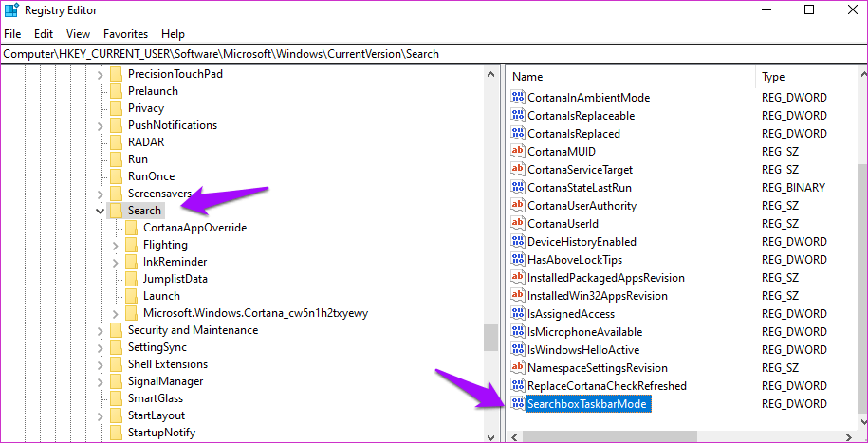This screenshot has height=443, width=868.
Task: Expand the Shell Extensions key
Action: point(101,364)
